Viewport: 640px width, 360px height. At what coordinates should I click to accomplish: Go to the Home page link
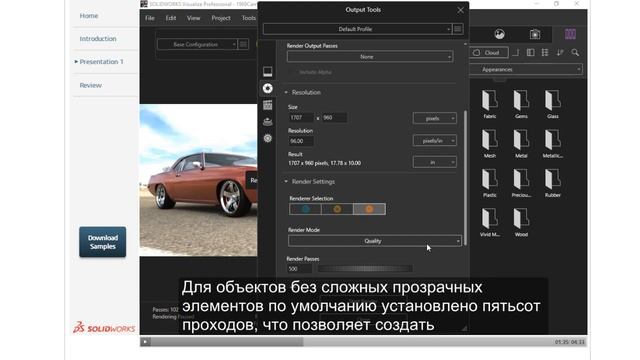pyautogui.click(x=89, y=16)
